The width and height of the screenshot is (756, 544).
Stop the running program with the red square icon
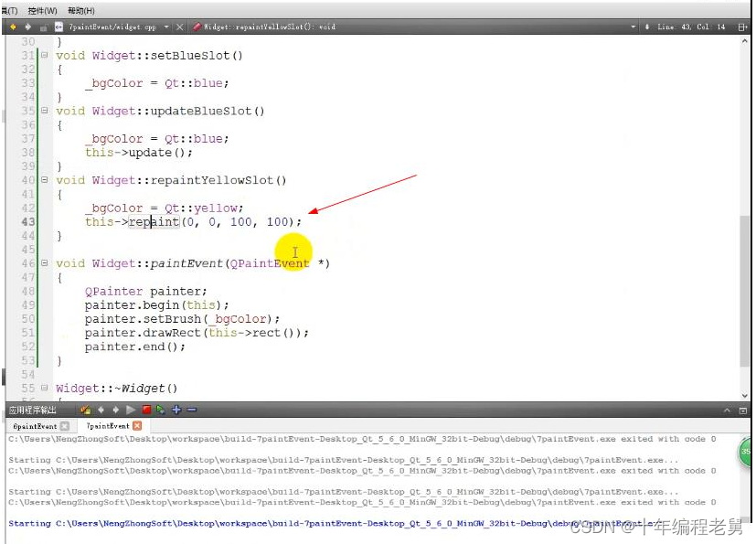(147, 410)
